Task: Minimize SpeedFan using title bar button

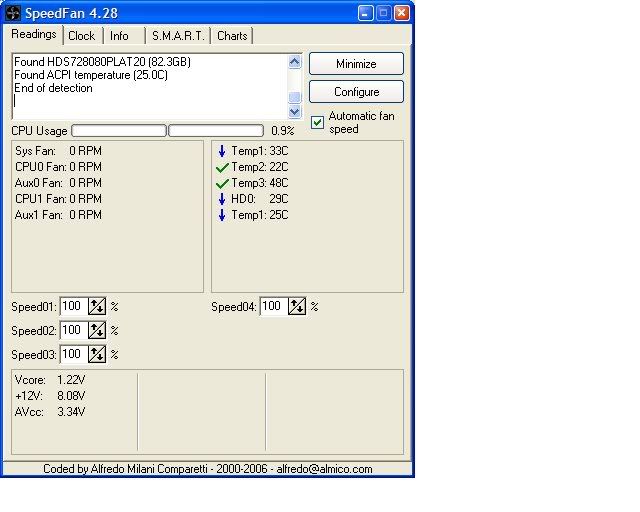Action: click(365, 13)
